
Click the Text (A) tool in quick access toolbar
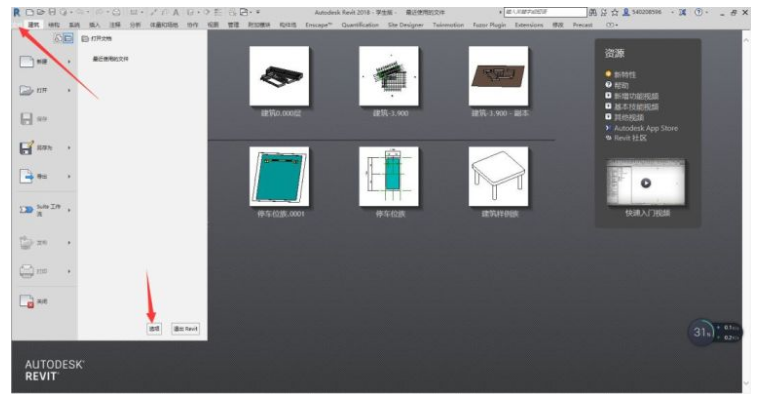coord(176,12)
